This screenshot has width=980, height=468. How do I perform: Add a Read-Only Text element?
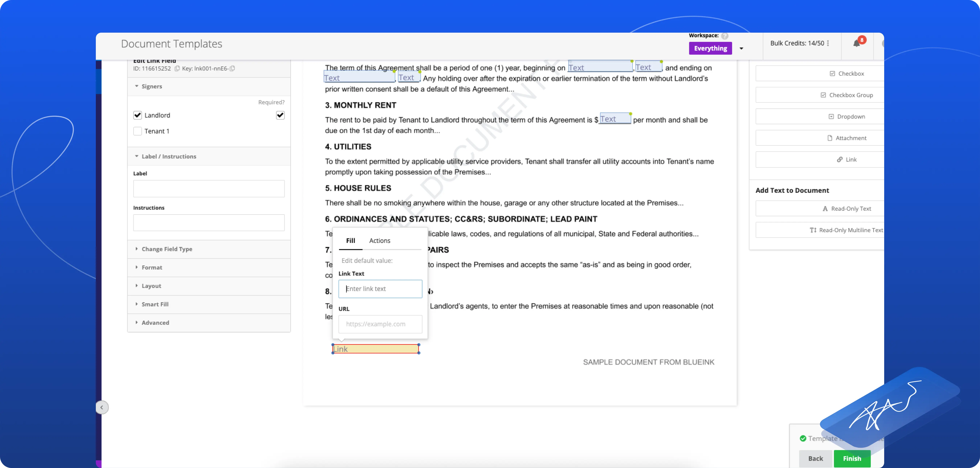click(x=846, y=208)
